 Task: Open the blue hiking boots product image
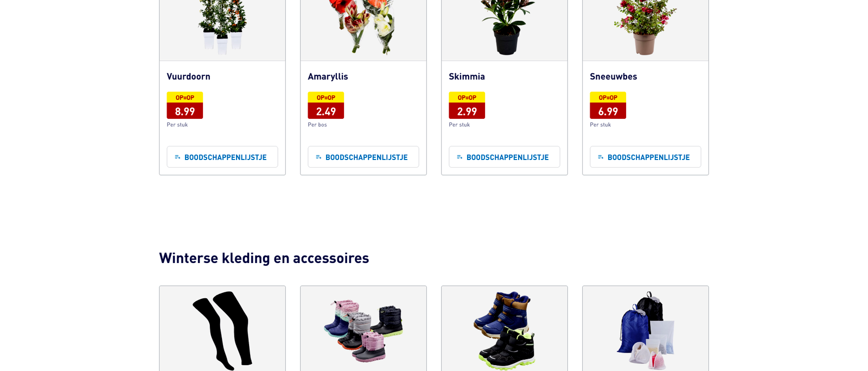(505, 330)
